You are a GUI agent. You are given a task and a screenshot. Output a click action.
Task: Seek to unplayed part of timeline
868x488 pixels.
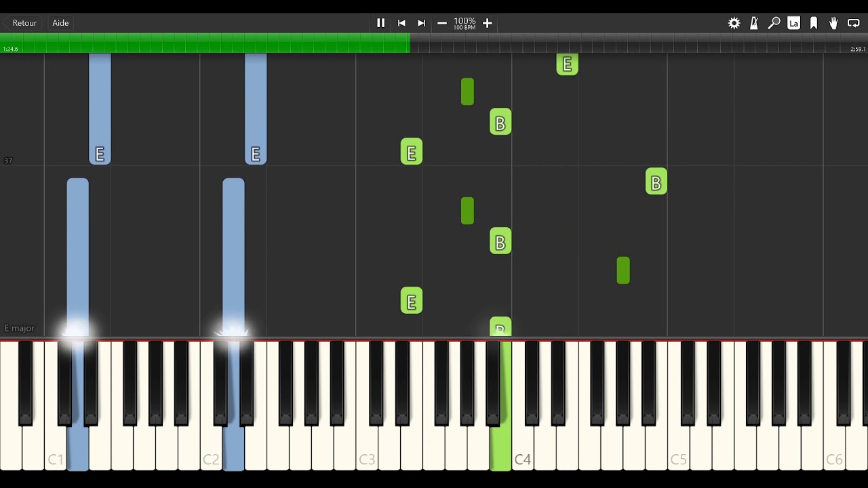[x=639, y=43]
